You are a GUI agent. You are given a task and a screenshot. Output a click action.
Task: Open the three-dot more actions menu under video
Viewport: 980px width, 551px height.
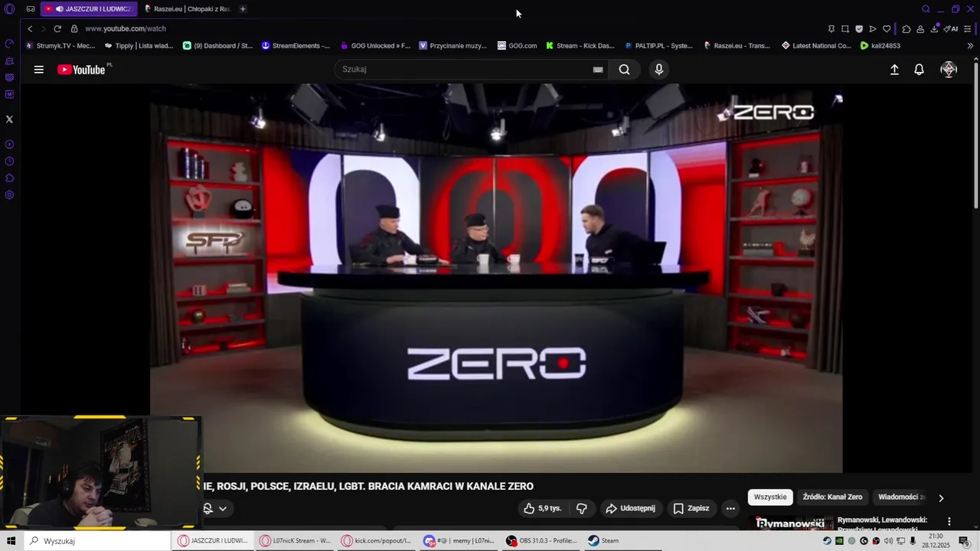click(730, 508)
